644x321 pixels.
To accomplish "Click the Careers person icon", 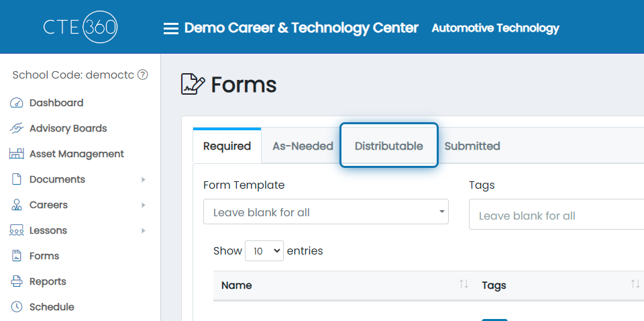I will click(16, 205).
